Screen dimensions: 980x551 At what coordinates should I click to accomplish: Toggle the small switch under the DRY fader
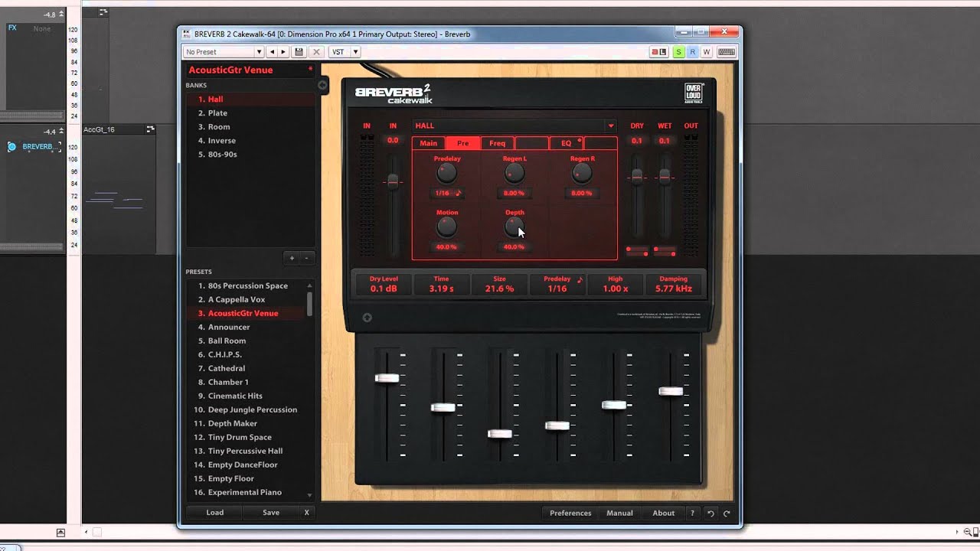(x=637, y=250)
